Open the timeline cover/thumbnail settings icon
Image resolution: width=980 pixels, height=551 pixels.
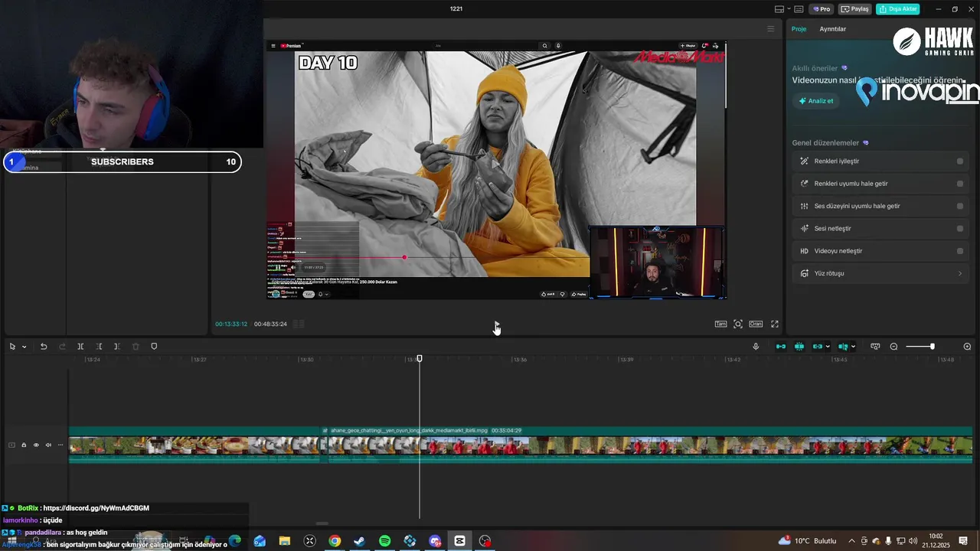(875, 347)
